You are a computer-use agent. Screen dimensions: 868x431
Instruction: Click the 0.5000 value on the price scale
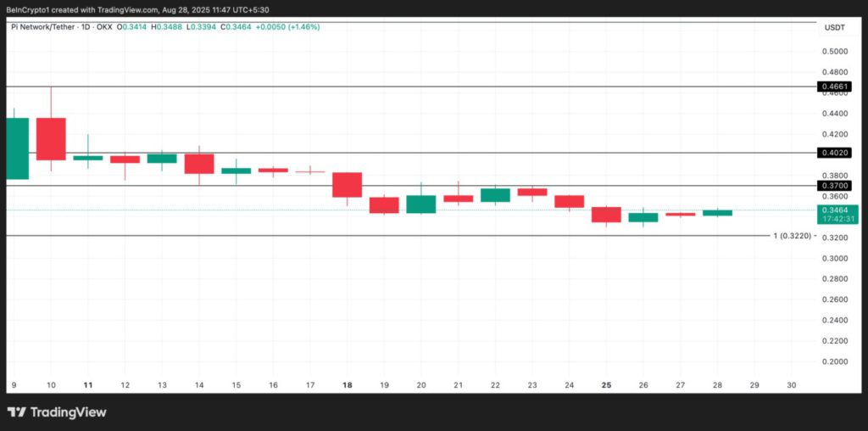pyautogui.click(x=834, y=51)
